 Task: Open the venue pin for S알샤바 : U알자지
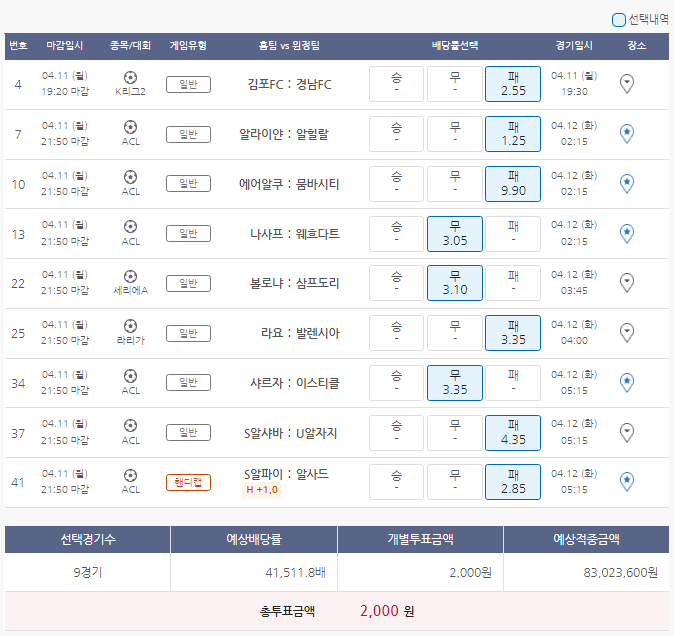click(627, 433)
